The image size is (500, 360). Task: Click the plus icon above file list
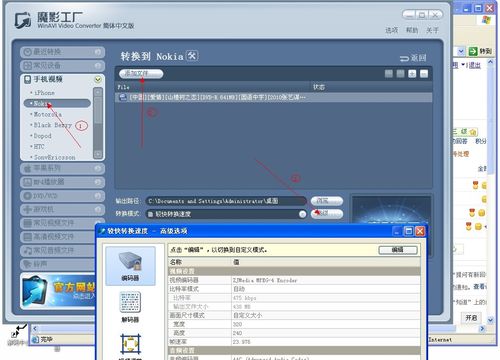[412, 74]
